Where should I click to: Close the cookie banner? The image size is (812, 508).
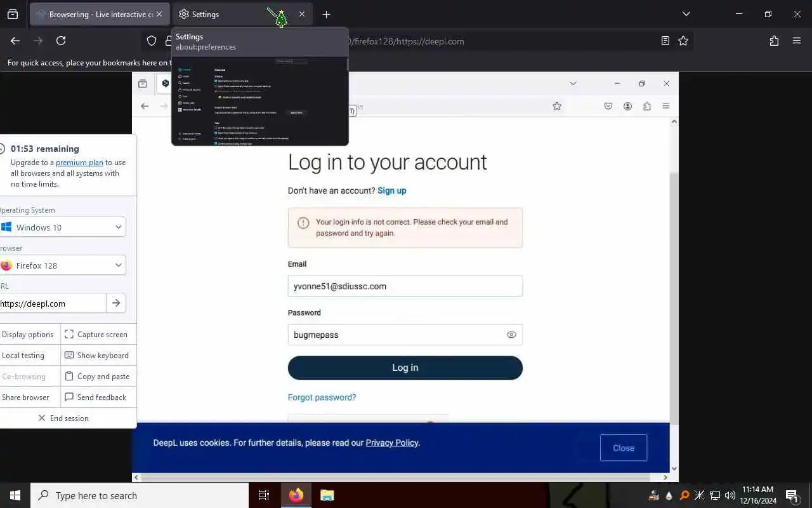click(624, 448)
